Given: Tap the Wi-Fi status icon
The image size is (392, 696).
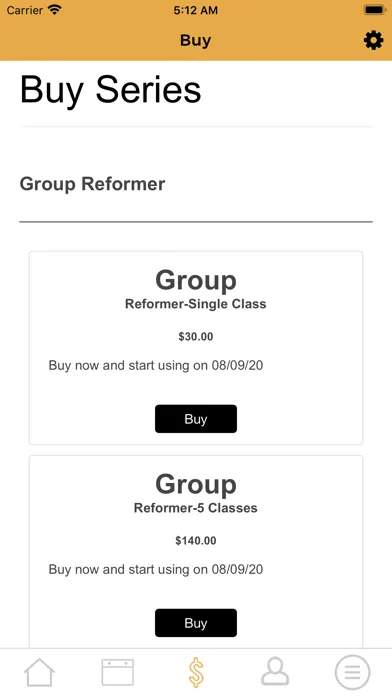Looking at the screenshot, I should tap(55, 10).
